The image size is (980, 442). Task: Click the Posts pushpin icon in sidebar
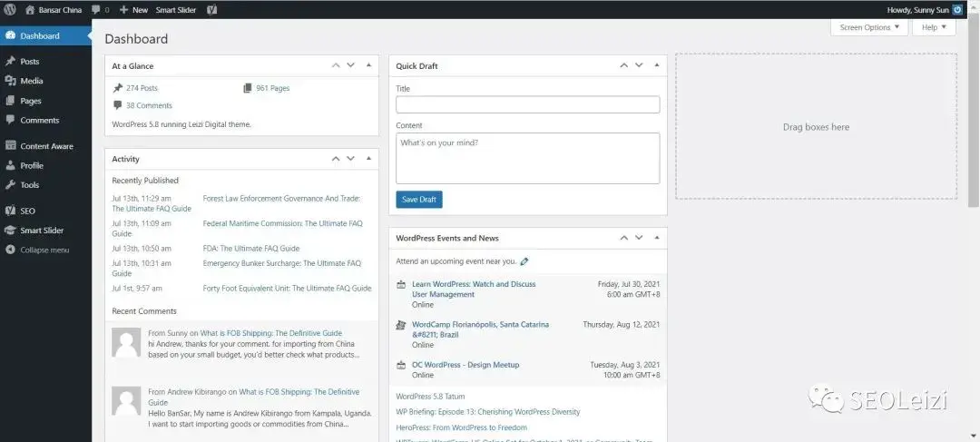pyautogui.click(x=11, y=62)
